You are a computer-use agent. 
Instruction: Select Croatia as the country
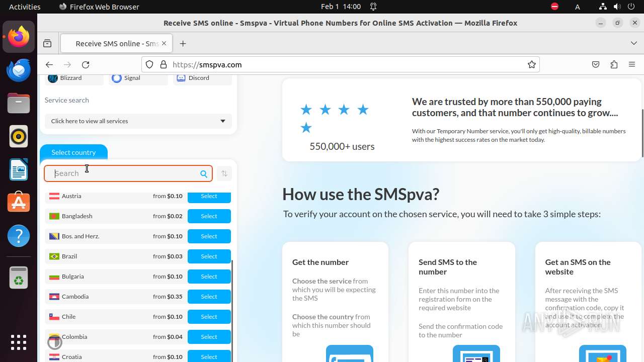pos(209,356)
